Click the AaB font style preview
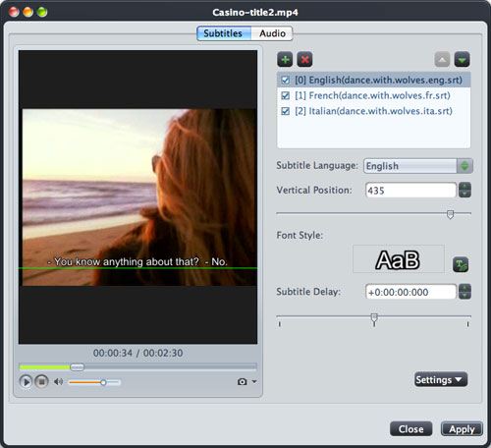This screenshot has height=448, width=491. coord(399,259)
